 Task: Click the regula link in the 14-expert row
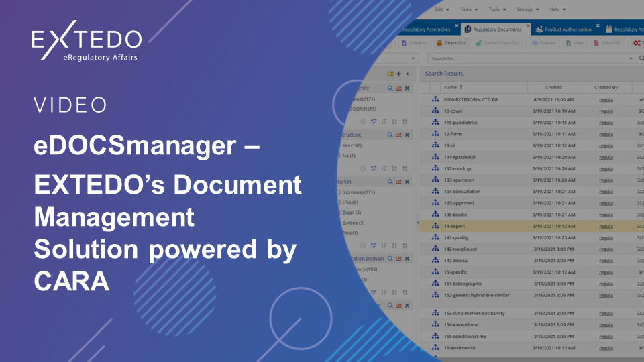pos(606,226)
